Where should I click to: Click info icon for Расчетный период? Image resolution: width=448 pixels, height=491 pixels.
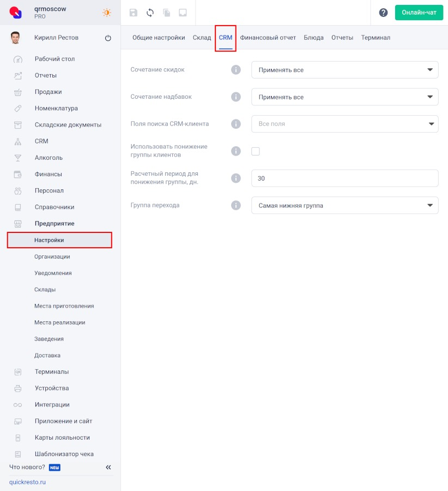(236, 178)
